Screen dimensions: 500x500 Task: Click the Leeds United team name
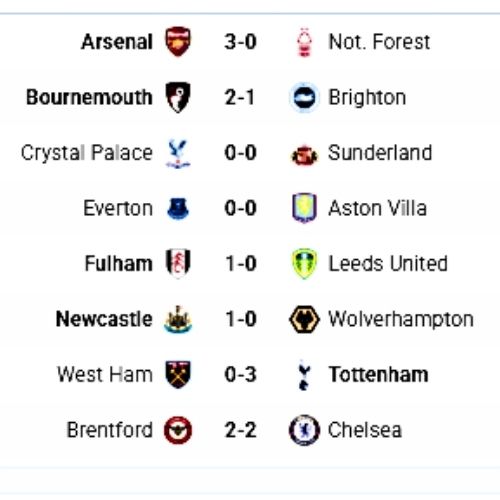(388, 264)
